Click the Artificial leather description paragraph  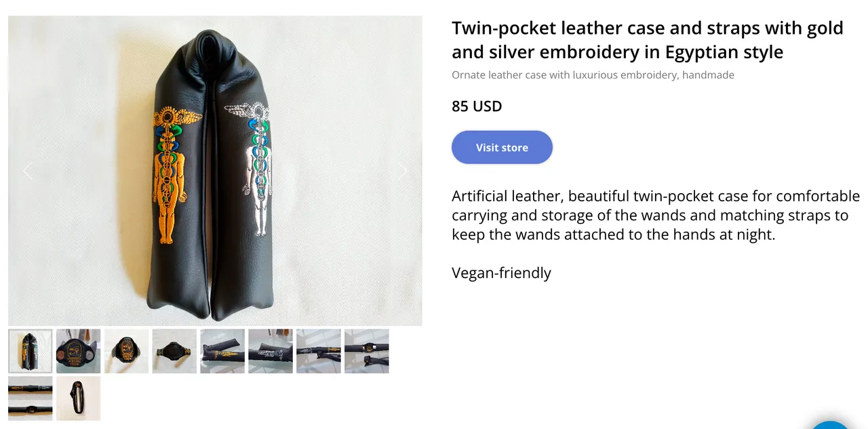click(x=655, y=216)
